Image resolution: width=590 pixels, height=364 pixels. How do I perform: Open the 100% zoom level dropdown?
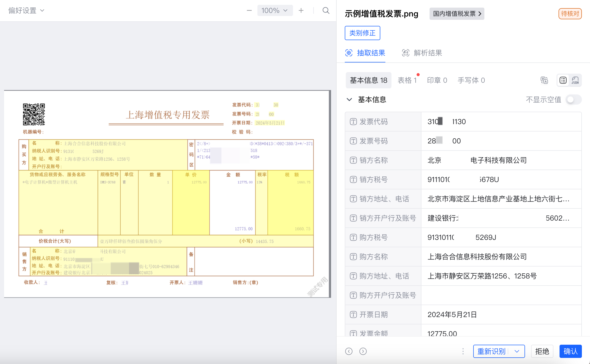[275, 10]
